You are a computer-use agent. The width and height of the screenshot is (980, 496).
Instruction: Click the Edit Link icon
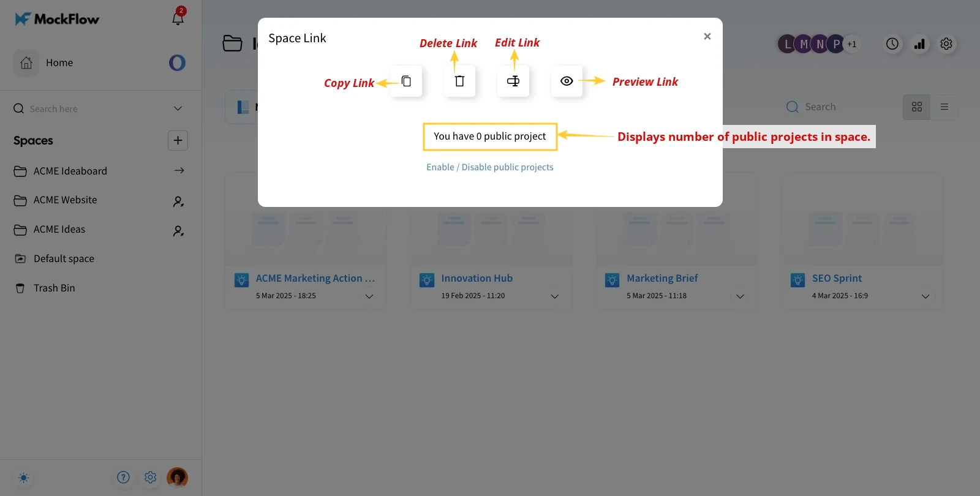[x=513, y=81]
